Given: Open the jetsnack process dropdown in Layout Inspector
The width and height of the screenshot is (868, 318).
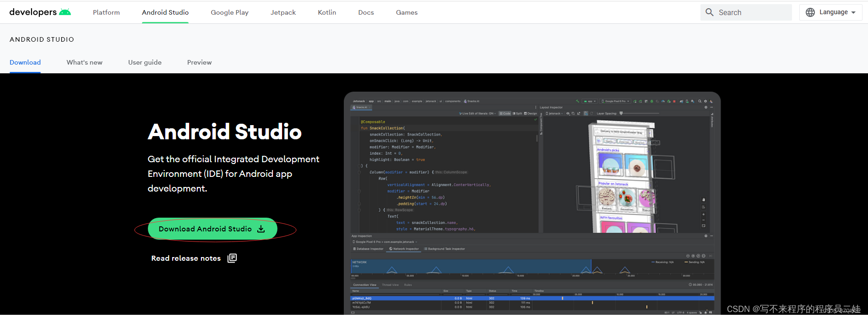Looking at the screenshot, I should tap(554, 113).
